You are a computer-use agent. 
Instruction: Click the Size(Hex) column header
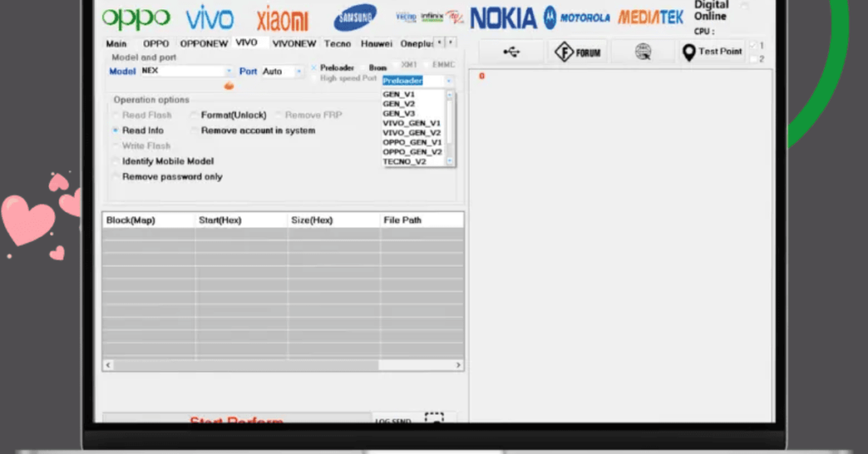333,220
